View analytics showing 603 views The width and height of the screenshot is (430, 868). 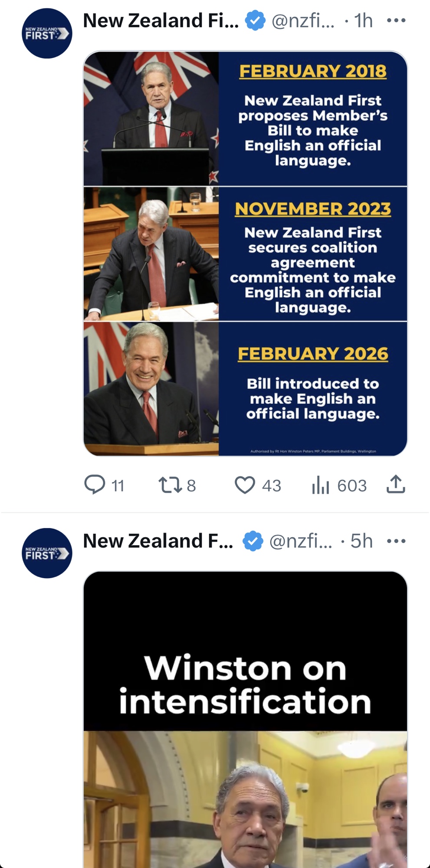pos(321,485)
